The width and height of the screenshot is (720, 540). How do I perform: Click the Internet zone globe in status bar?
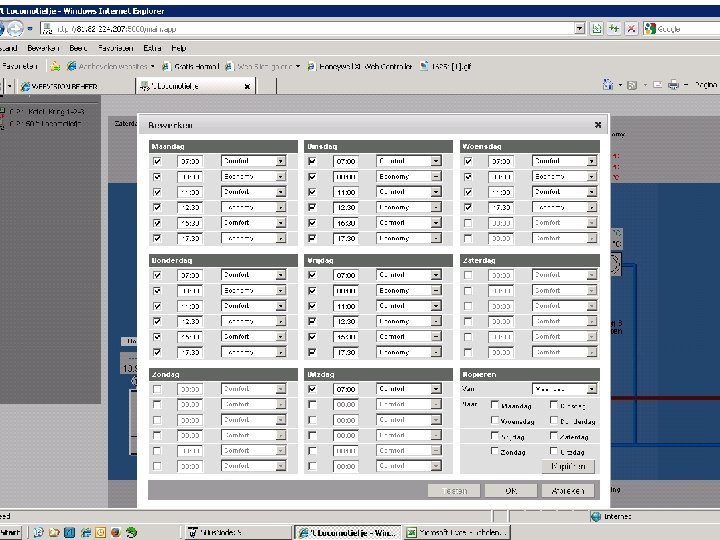(x=596, y=517)
